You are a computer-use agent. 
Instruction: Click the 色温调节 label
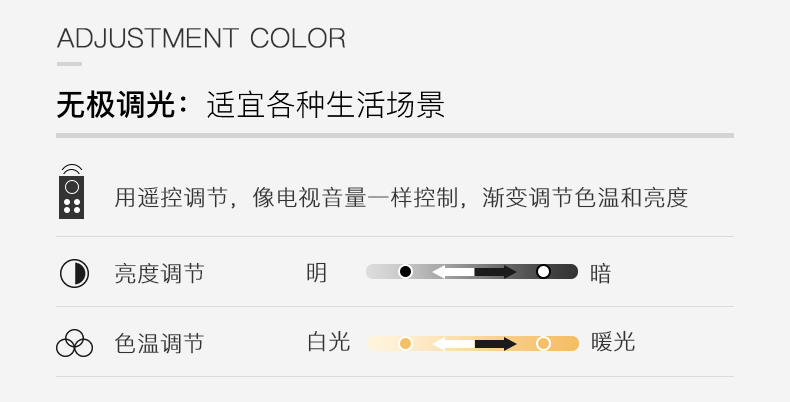(159, 344)
